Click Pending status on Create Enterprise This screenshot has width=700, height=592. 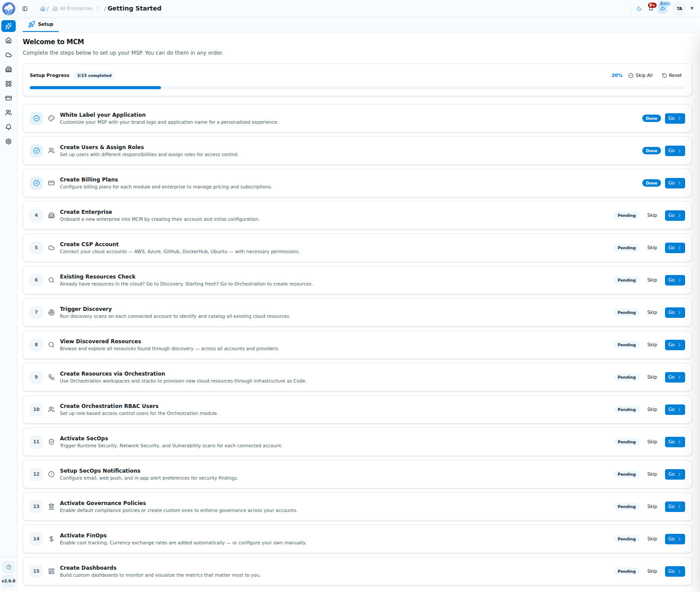click(x=626, y=216)
